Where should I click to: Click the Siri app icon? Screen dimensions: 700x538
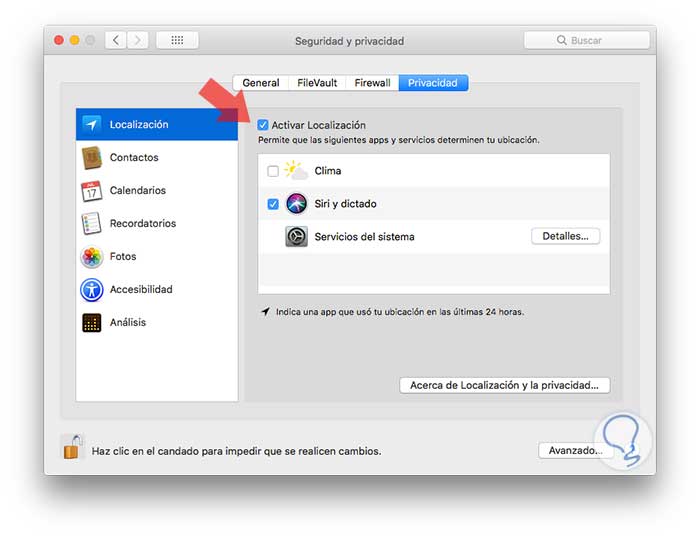pyautogui.click(x=296, y=204)
